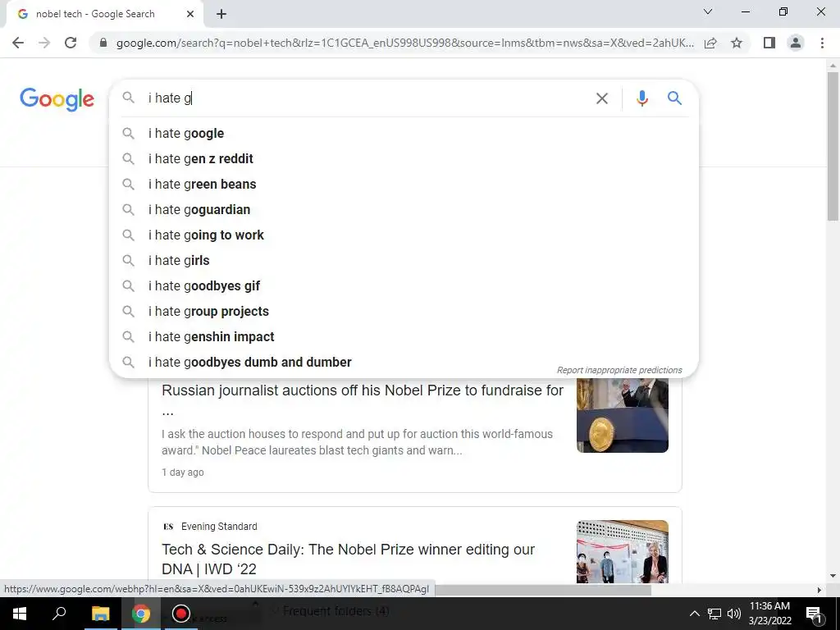Open the Evening Standard article thumbnail
The image size is (840, 630).
tap(623, 552)
